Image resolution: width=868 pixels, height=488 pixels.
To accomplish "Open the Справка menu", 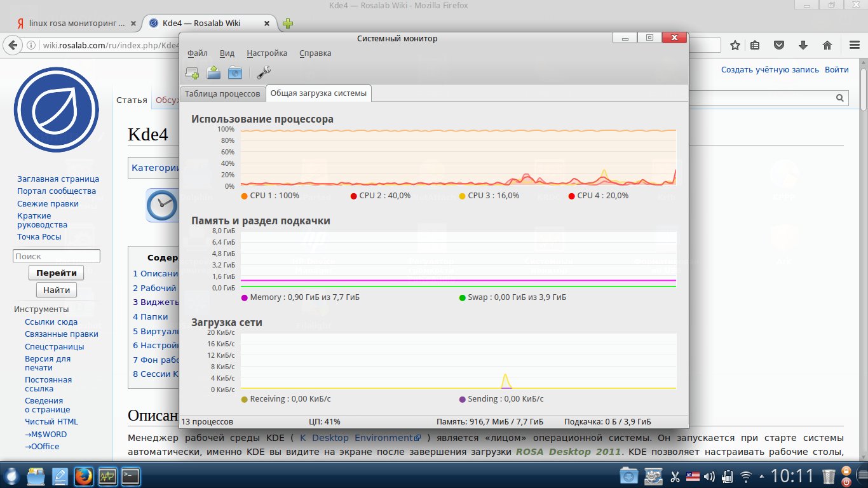I will tap(315, 53).
